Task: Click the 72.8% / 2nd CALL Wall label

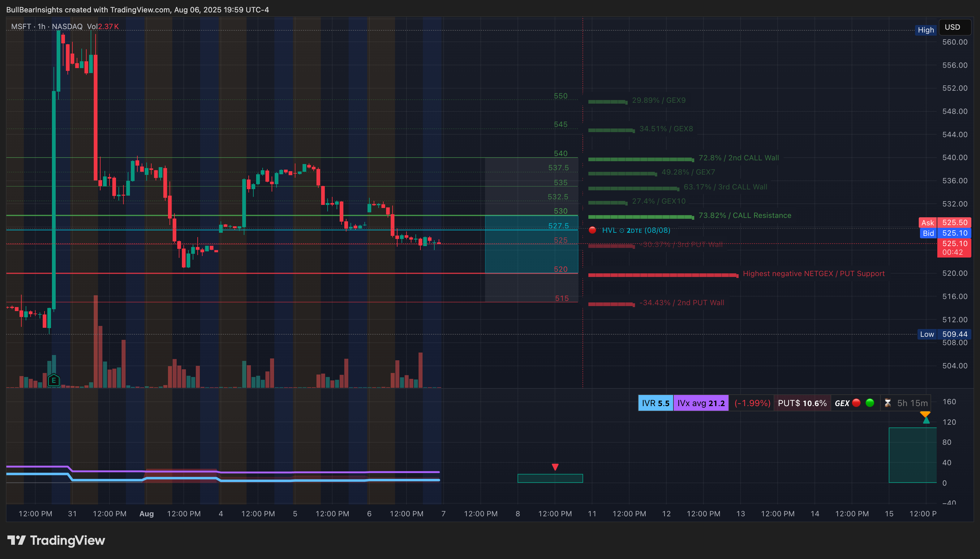Action: pos(739,158)
